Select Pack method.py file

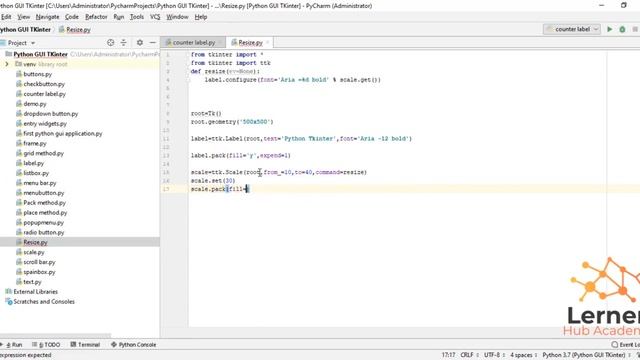(44, 202)
